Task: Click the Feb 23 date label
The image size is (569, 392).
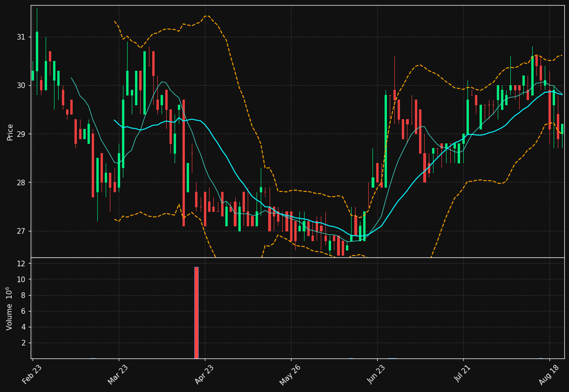Action: 32,374
